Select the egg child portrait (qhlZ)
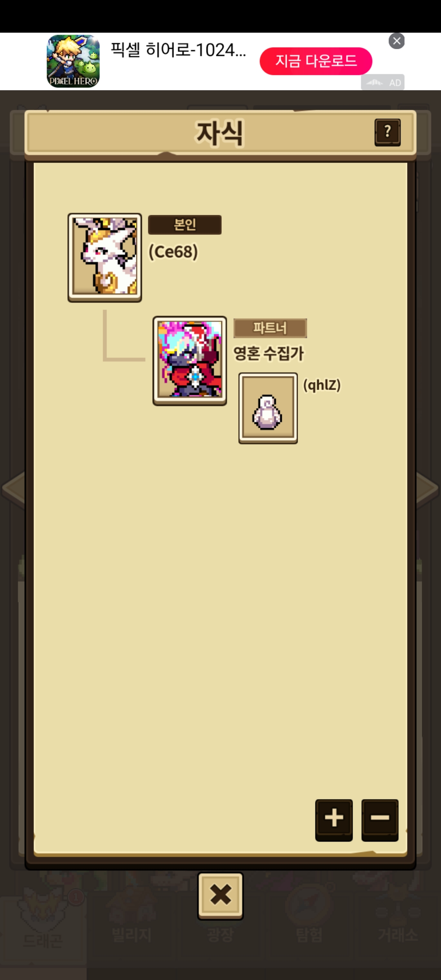Image resolution: width=441 pixels, height=980 pixels. 268,408
